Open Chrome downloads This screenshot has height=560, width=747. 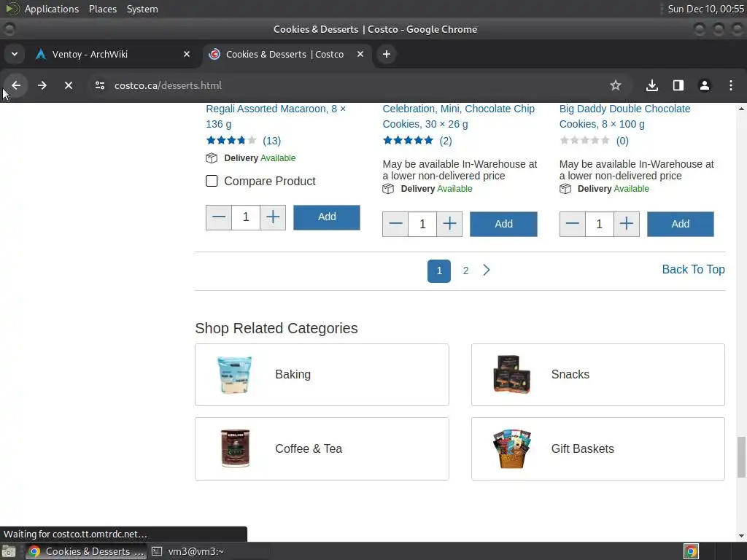point(652,86)
